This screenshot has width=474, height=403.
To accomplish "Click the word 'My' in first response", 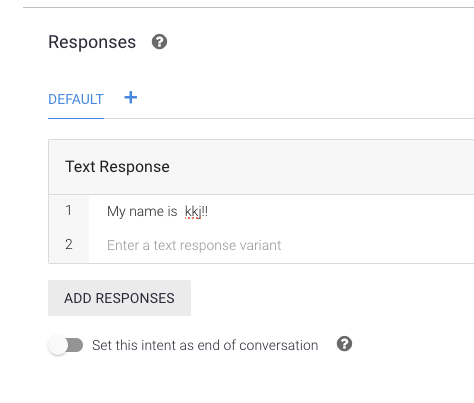I will pyautogui.click(x=116, y=212).
